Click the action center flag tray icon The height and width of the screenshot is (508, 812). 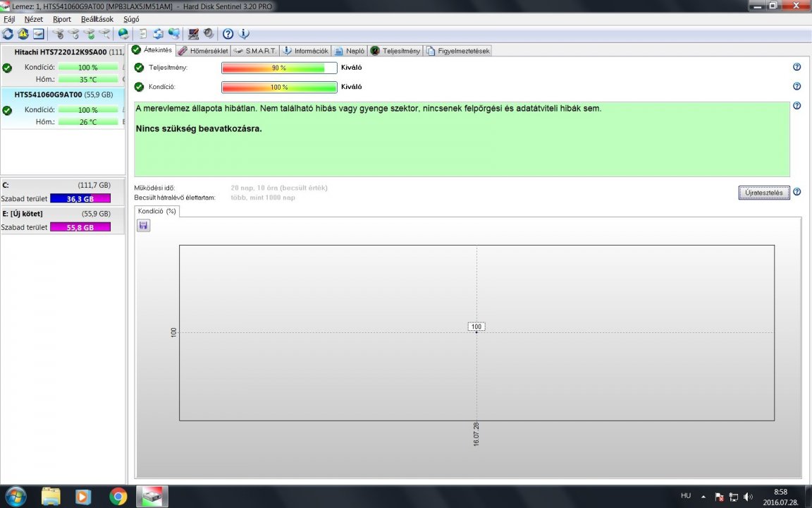click(719, 497)
